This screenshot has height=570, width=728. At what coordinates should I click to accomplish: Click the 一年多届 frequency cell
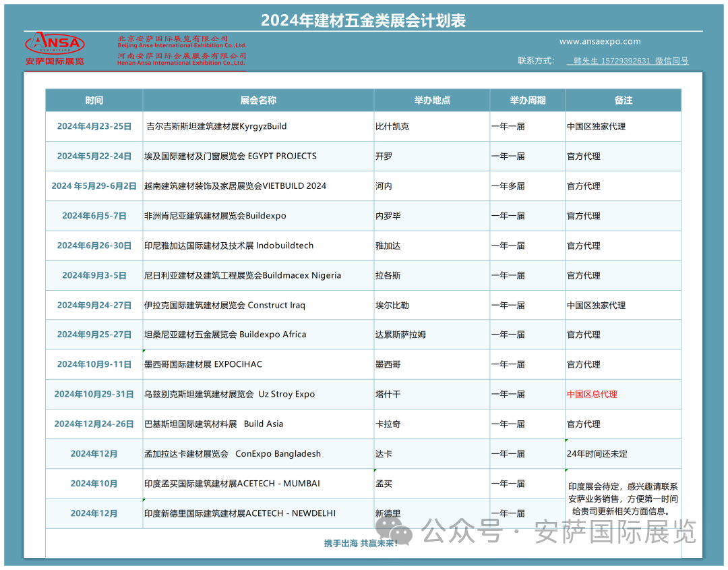tap(527, 186)
